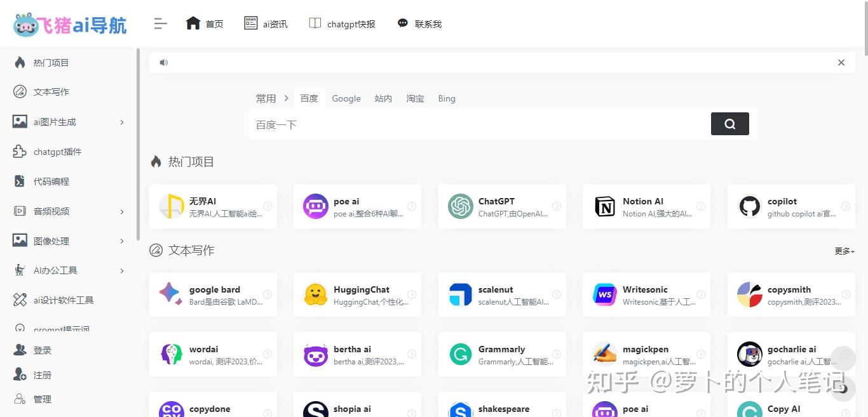The width and height of the screenshot is (868, 417).
Task: Click in the 百度一下 search field
Action: pyautogui.click(x=480, y=124)
